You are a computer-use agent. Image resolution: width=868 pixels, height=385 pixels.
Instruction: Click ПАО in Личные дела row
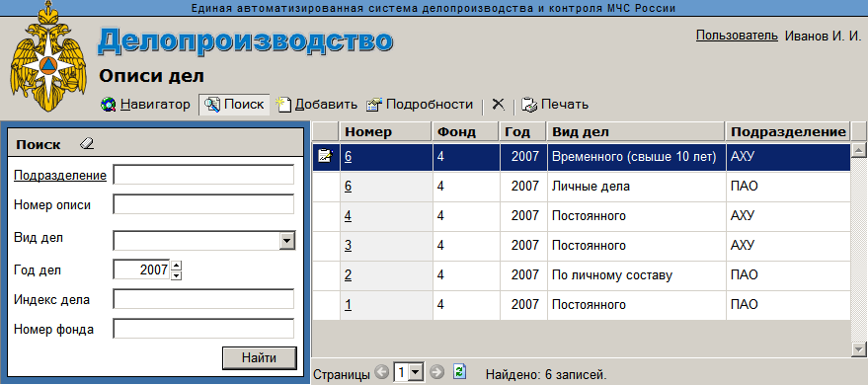[x=744, y=187]
